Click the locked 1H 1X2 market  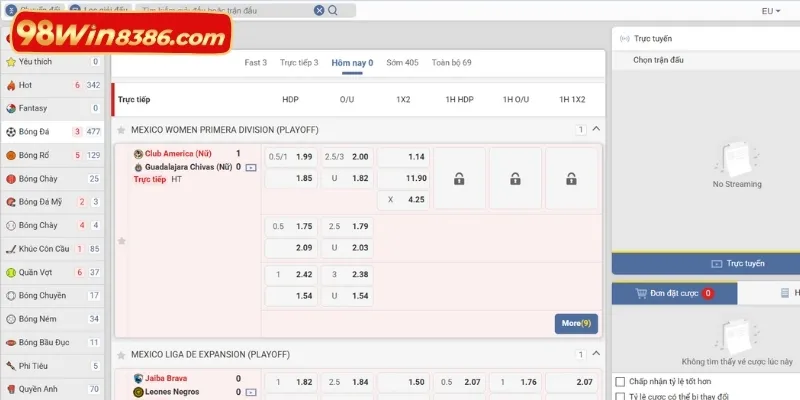click(571, 179)
